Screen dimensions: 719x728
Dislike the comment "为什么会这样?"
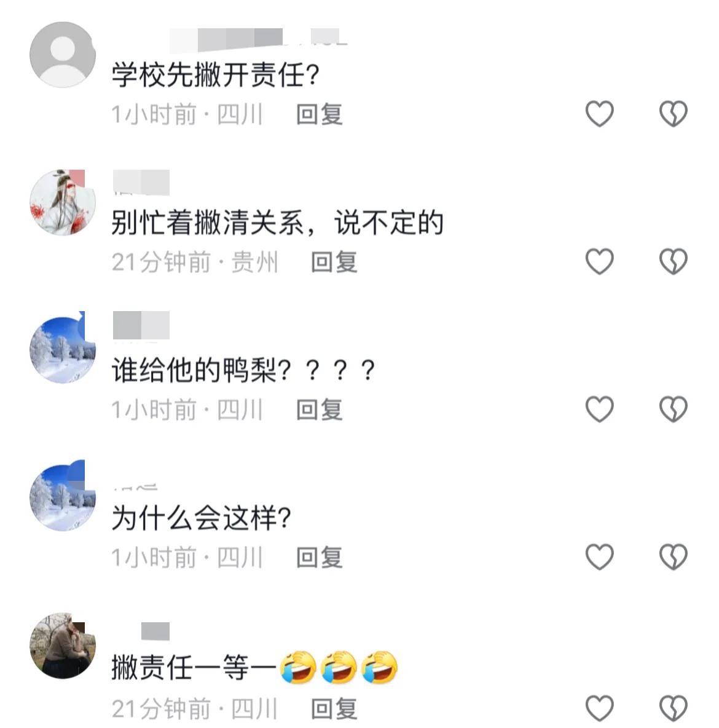click(673, 556)
